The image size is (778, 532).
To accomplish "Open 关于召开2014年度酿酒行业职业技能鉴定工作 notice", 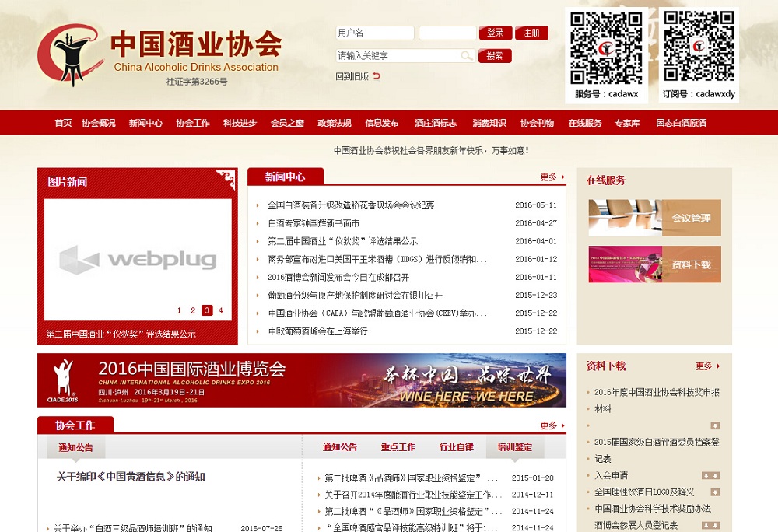I will pyautogui.click(x=413, y=495).
